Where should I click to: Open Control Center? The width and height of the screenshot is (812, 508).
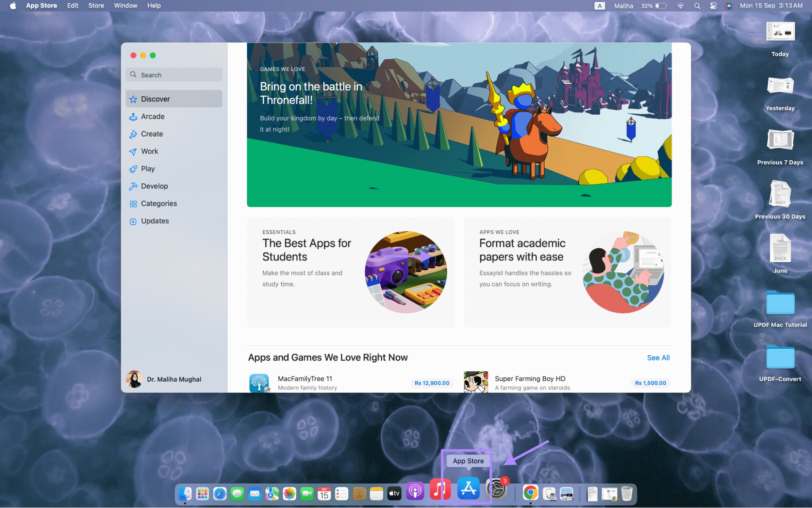(713, 6)
